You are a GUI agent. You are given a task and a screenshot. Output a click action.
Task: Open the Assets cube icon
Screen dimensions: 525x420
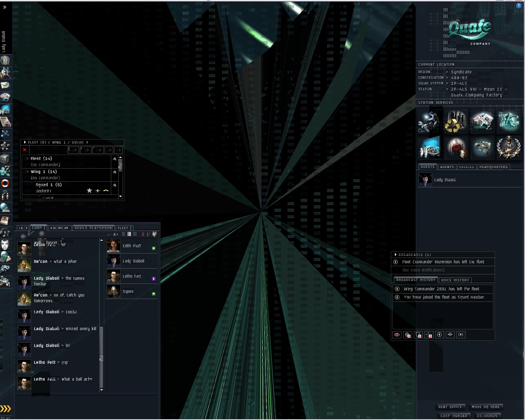click(5, 158)
